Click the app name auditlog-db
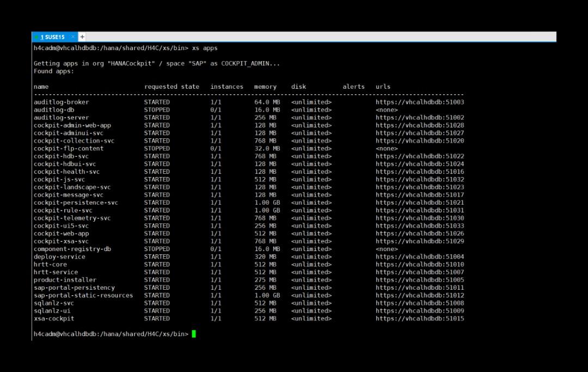The height and width of the screenshot is (372, 588). point(54,110)
